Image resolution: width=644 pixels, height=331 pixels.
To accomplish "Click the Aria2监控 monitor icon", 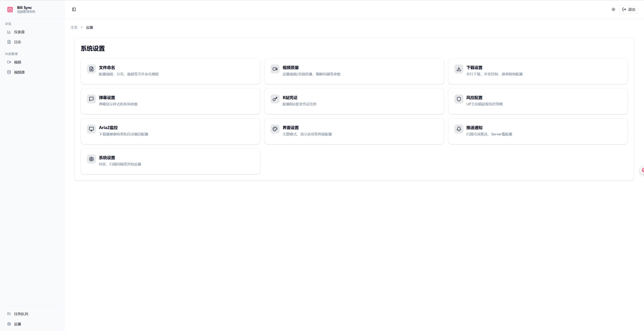I will (x=91, y=129).
